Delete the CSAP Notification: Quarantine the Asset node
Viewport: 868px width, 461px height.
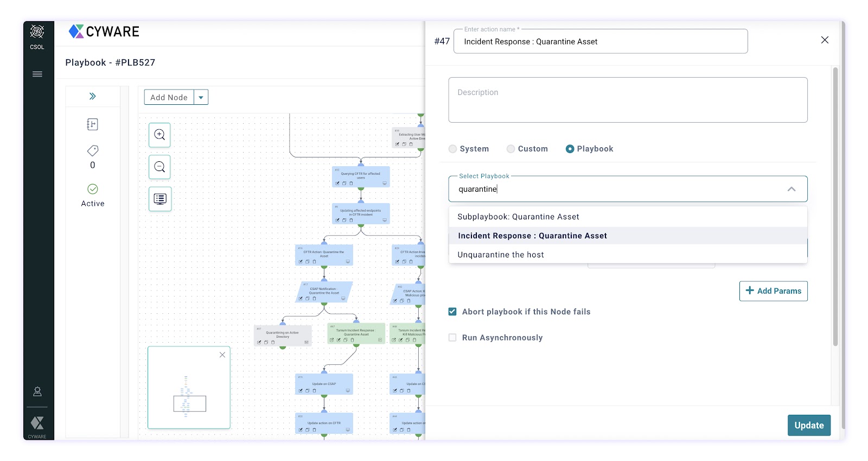[x=314, y=299]
